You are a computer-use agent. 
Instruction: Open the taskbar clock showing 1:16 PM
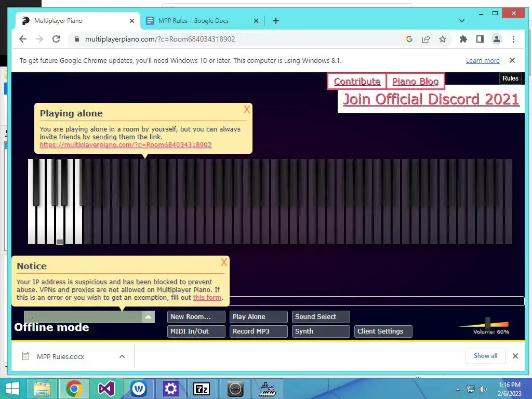point(509,389)
